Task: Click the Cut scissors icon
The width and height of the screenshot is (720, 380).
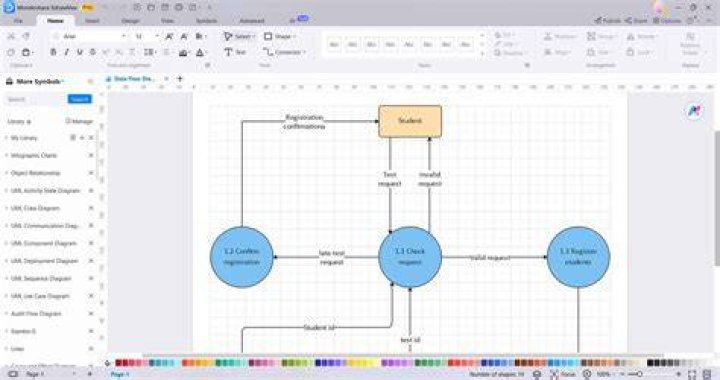Action: click(x=11, y=36)
